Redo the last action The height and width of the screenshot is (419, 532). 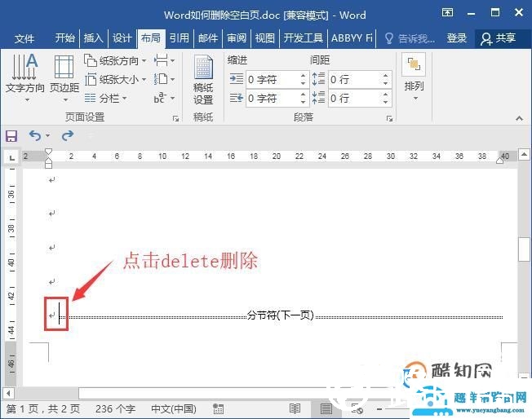[x=68, y=135]
